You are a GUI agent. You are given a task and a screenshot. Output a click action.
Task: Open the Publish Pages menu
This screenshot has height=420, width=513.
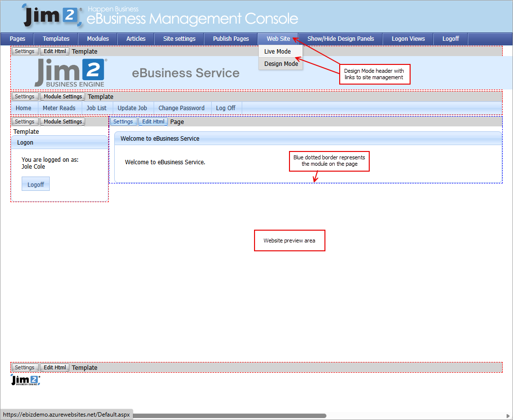click(231, 38)
